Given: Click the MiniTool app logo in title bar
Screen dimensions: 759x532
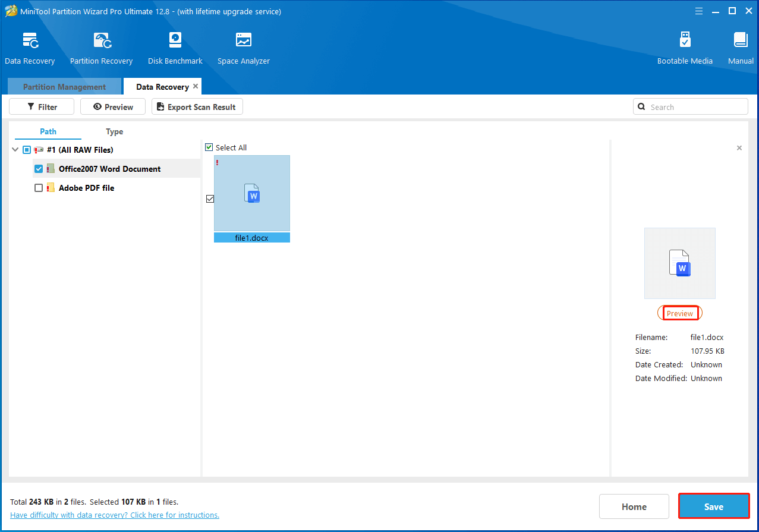Looking at the screenshot, I should click(x=11, y=11).
